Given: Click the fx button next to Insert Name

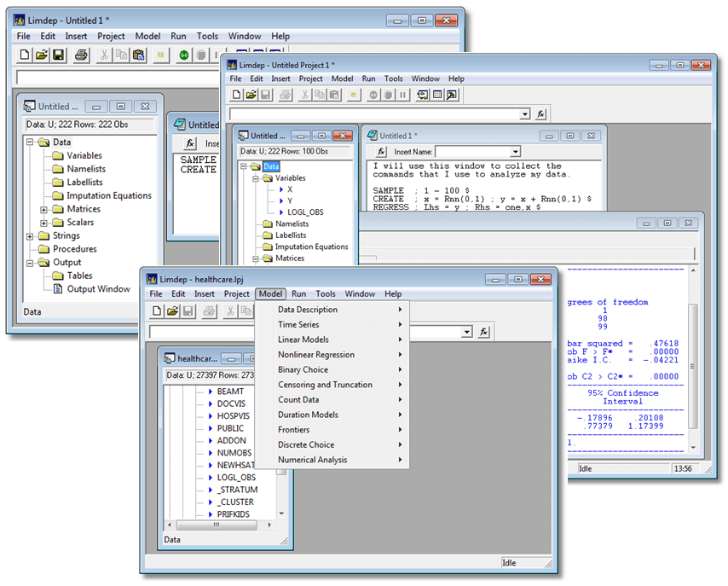Looking at the screenshot, I should click(x=381, y=152).
